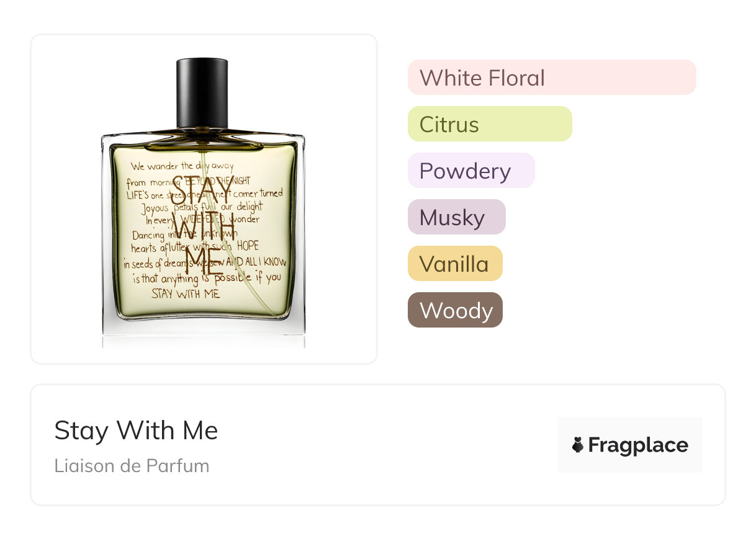Click the "Dancing into the unknown" line
The width and height of the screenshot is (756, 536).
point(184,234)
